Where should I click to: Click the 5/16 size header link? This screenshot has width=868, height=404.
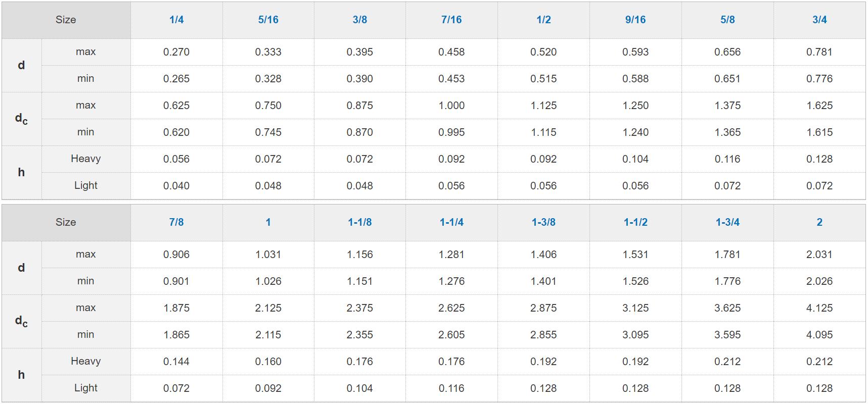click(x=268, y=20)
